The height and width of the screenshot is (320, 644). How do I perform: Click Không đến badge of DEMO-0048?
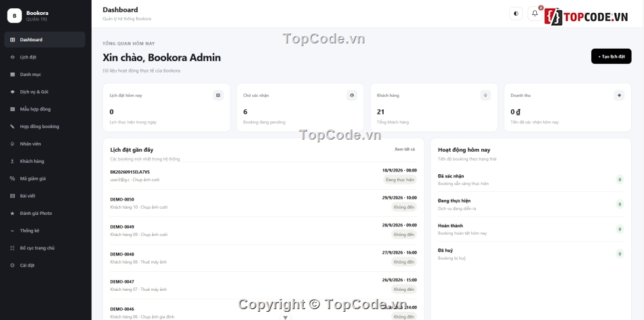tap(404, 262)
